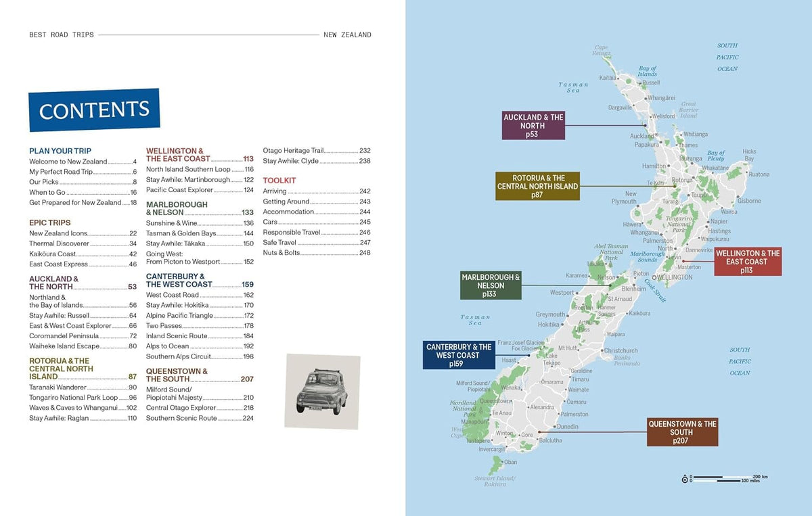
Task: Click 'Milford Sound/Piopiotahi Majesty' contents entry
Action: 200,394
